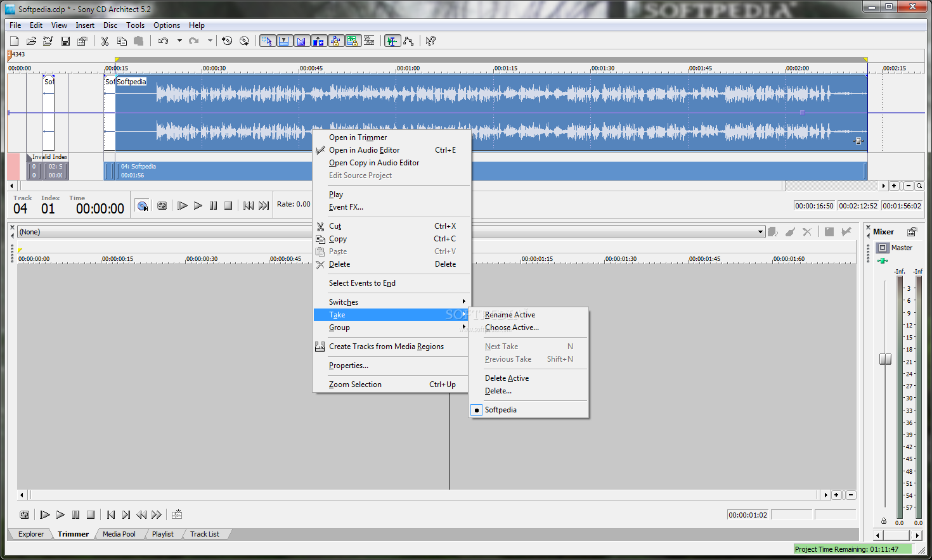Click the Trimmer horizontal scrollbar
The height and width of the screenshot is (560, 932).
[424, 495]
